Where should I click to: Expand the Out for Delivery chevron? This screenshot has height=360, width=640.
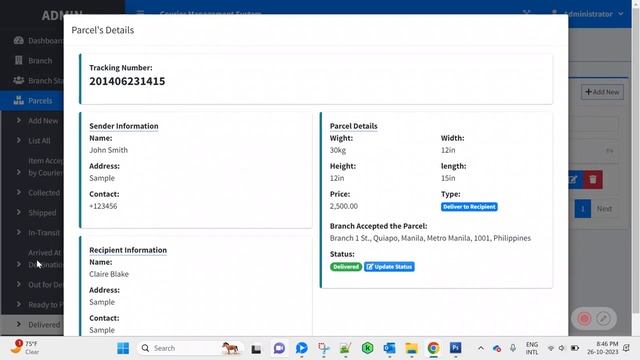click(x=19, y=284)
